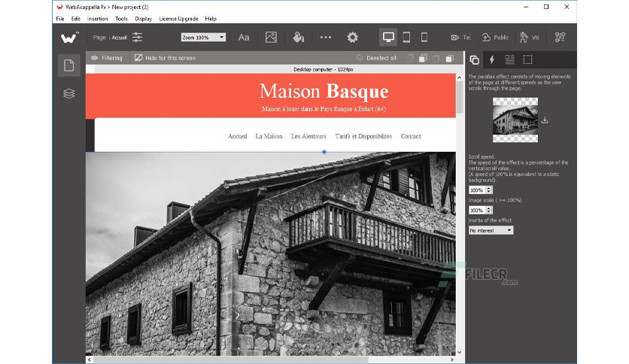Select the desktop computer screen mode

[388, 38]
